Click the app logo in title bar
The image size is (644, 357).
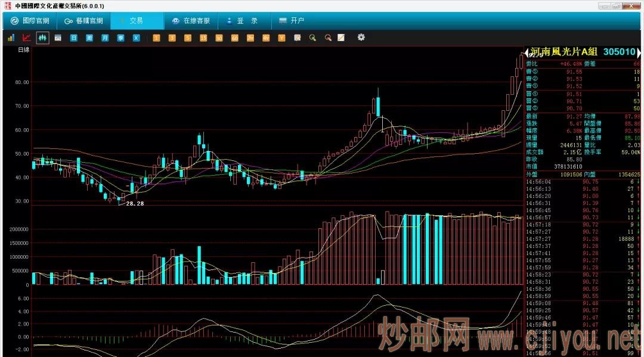[x=8, y=6]
